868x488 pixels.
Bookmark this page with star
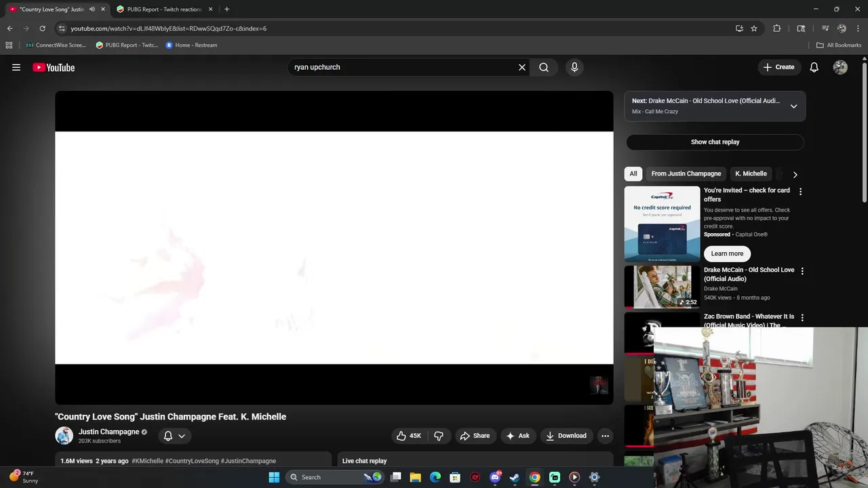click(x=754, y=28)
